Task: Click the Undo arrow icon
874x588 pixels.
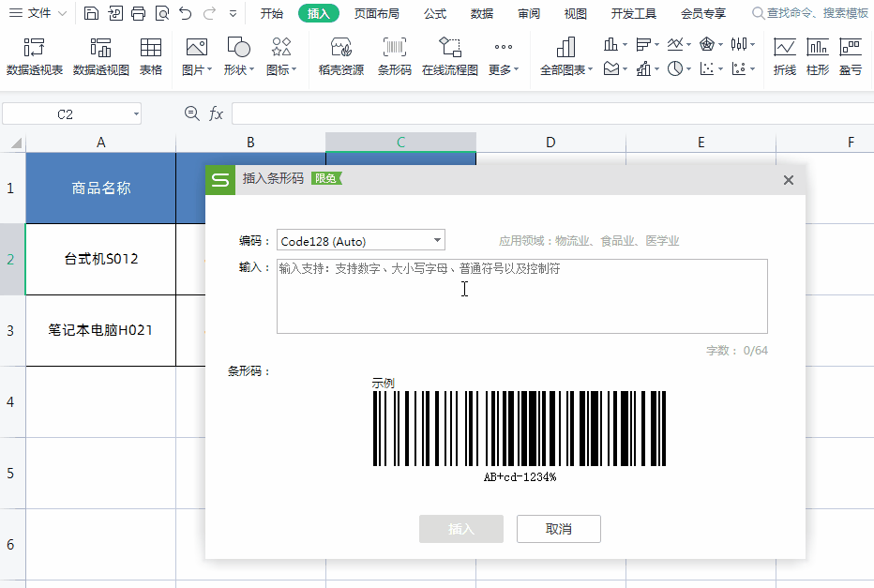Action: 186,13
